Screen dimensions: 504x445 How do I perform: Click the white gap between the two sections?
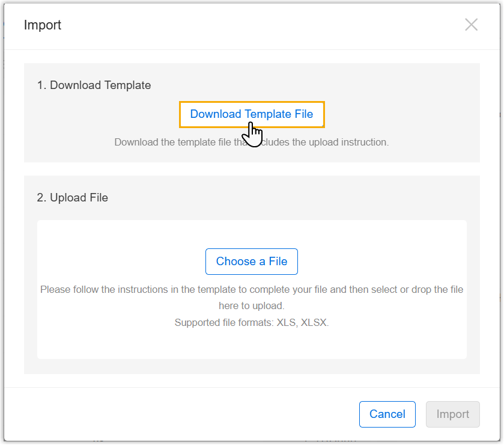coord(252,169)
